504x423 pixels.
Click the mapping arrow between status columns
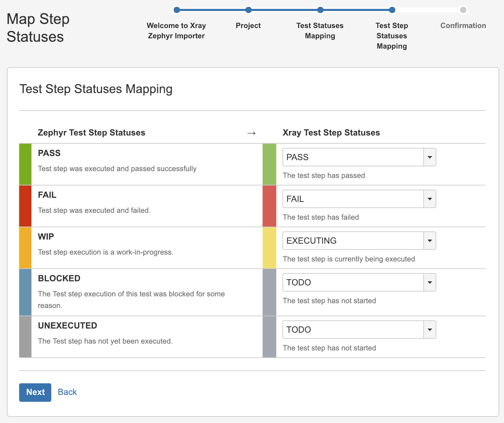click(x=251, y=133)
